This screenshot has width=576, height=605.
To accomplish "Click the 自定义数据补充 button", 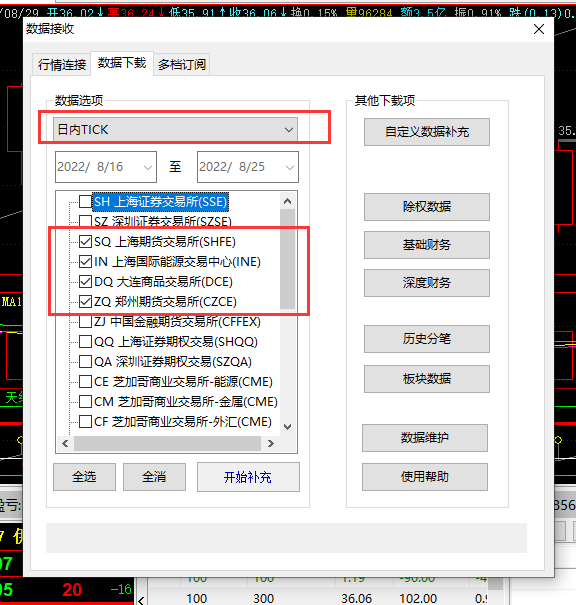I will point(427,132).
